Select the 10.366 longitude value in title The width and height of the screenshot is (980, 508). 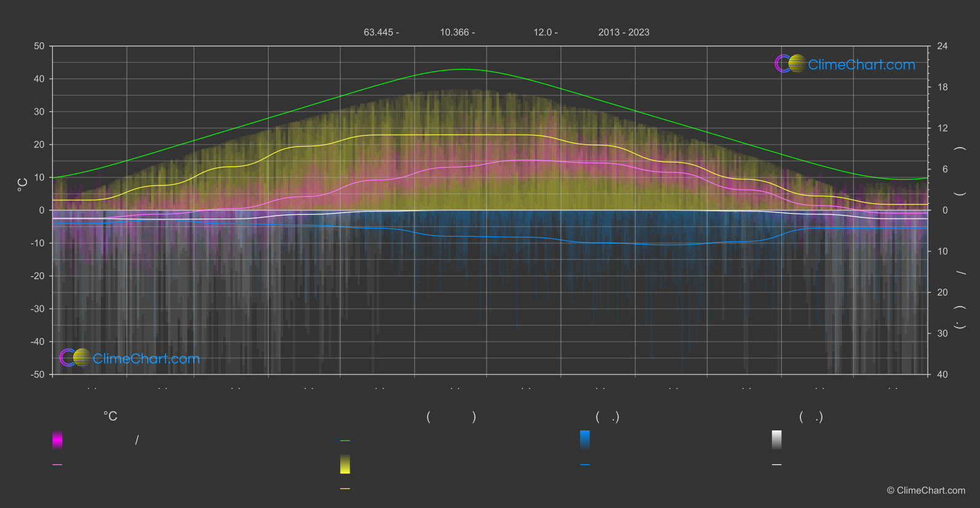coord(455,32)
